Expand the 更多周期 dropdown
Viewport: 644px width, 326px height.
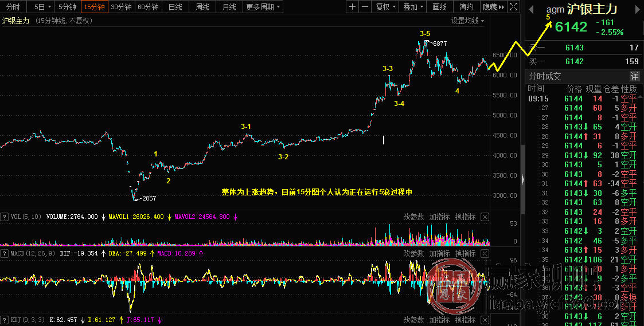tap(263, 7)
